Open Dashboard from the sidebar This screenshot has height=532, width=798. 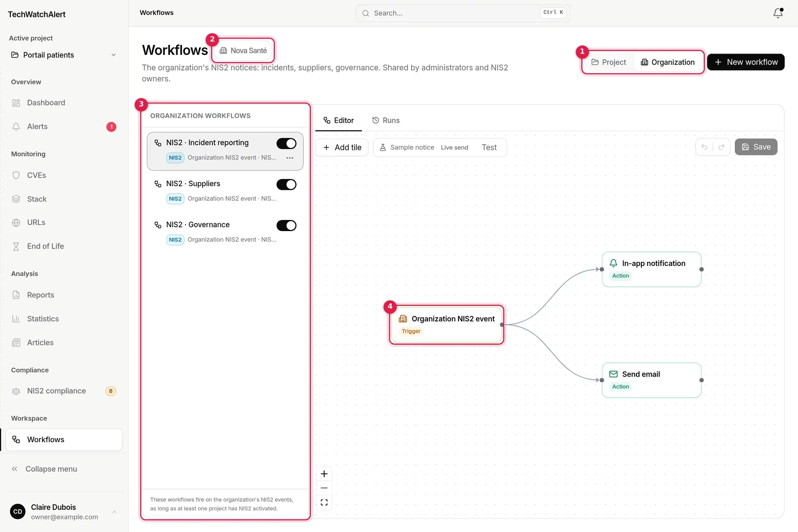64,103
